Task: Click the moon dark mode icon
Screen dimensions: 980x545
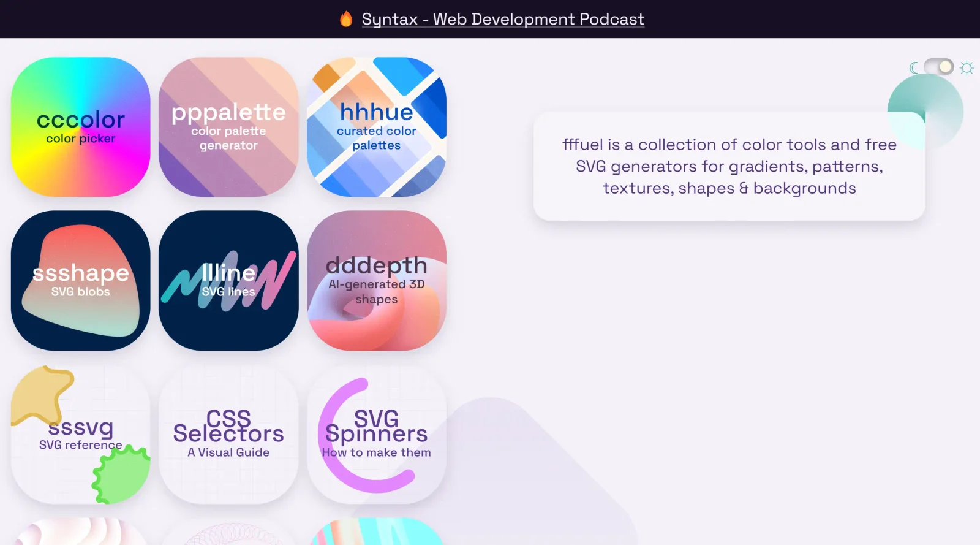Action: (914, 67)
